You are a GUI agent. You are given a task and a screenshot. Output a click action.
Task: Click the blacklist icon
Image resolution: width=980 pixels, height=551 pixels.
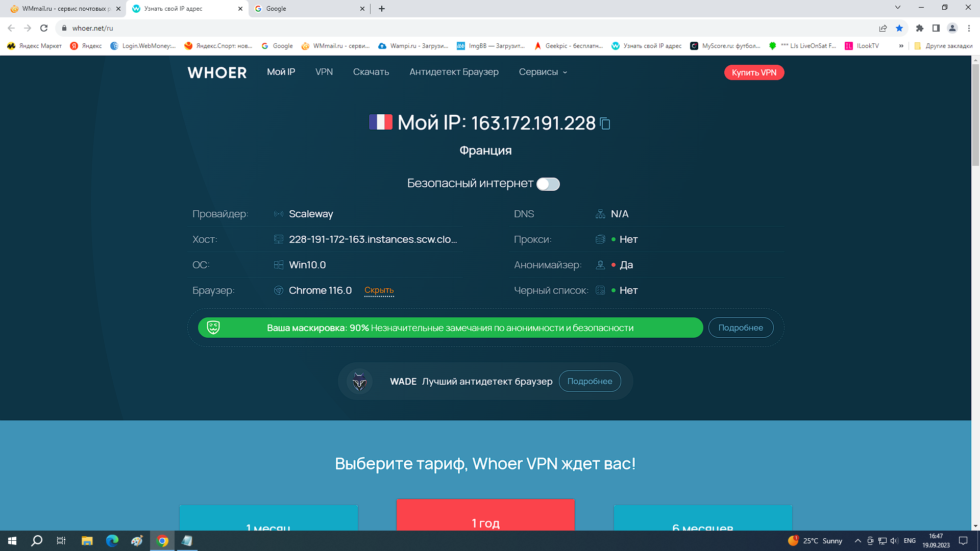click(600, 290)
